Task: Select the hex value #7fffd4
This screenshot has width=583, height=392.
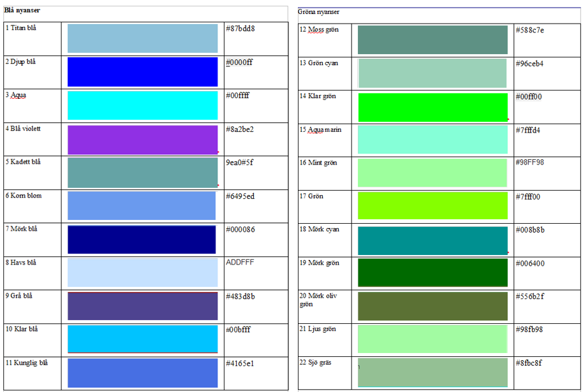Action: point(528,130)
